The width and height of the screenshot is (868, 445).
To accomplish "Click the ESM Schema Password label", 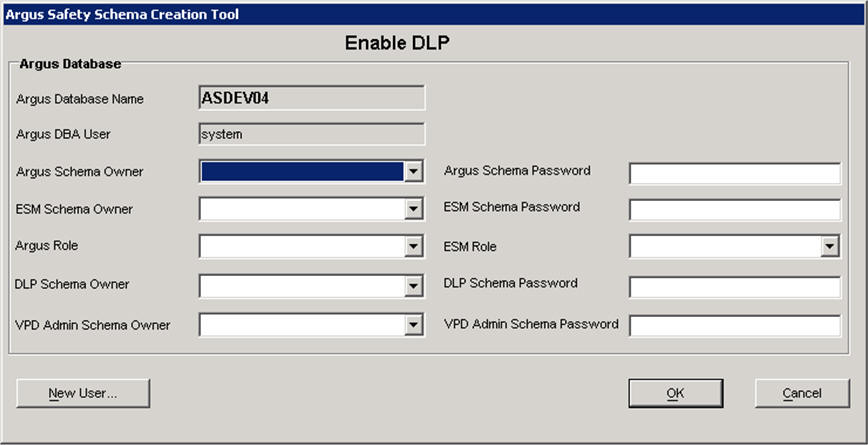I will pyautogui.click(x=512, y=207).
